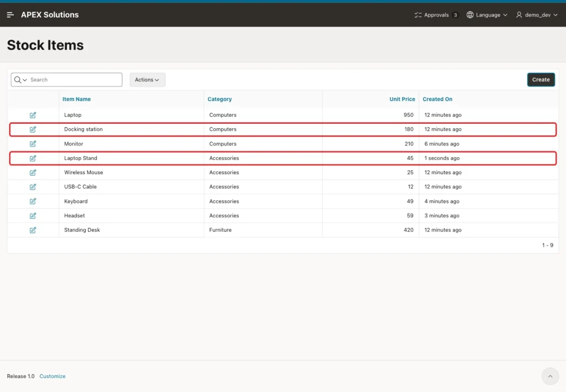The height and width of the screenshot is (392, 566).
Task: Open edit icon for Laptop Stand
Action: pos(33,158)
